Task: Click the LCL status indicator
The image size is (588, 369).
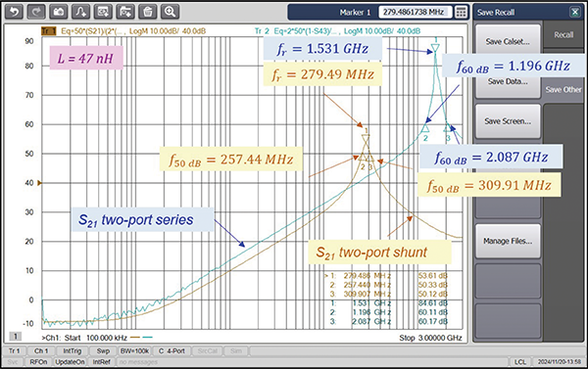Action: click(x=520, y=362)
